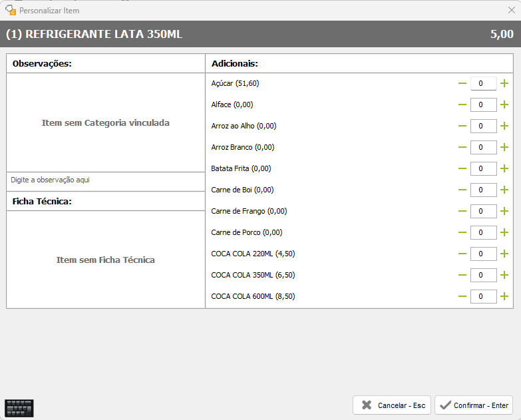Increase Açúcar quantity with plus icon
This screenshot has width=521, height=420.
pyautogui.click(x=504, y=83)
